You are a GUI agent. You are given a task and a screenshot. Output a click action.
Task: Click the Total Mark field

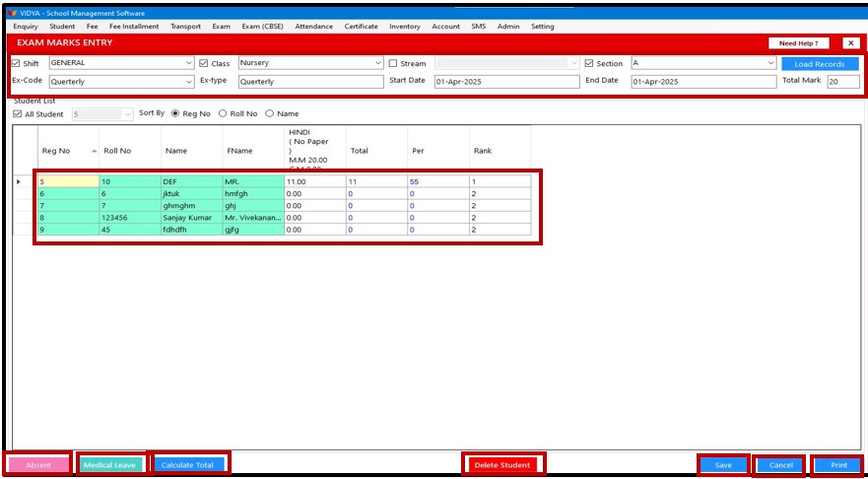(843, 82)
